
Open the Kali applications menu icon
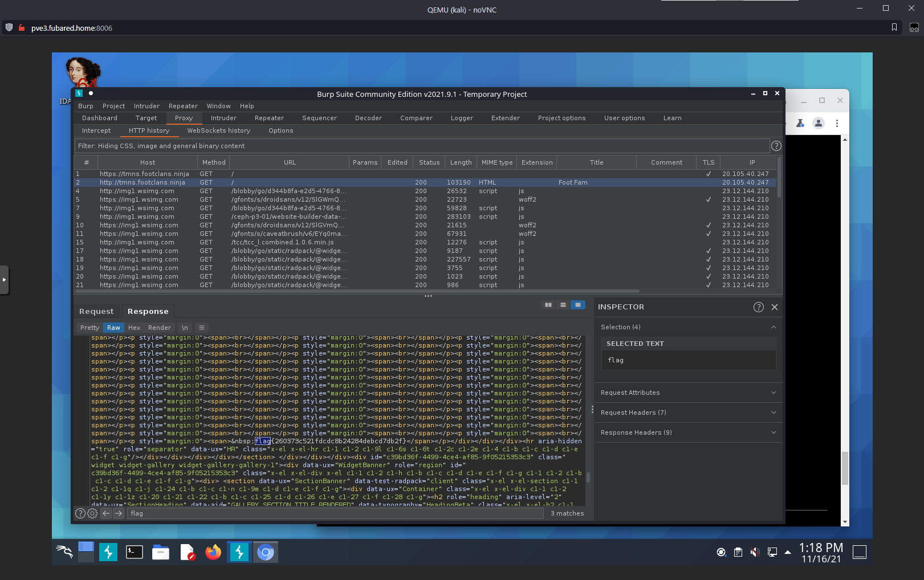(x=64, y=552)
